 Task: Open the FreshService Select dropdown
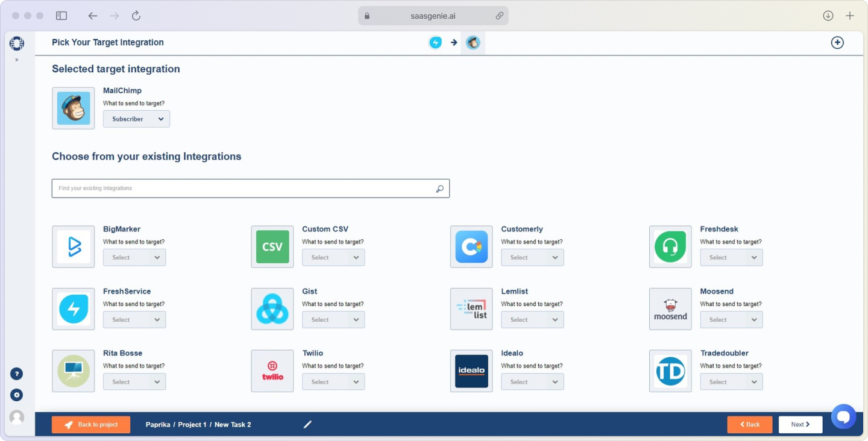coord(134,320)
